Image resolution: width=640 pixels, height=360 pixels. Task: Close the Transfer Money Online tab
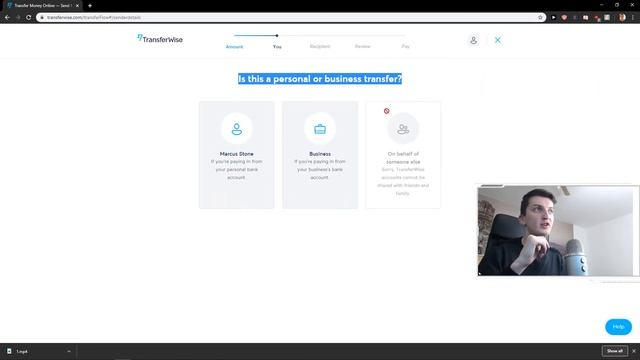(x=77, y=6)
